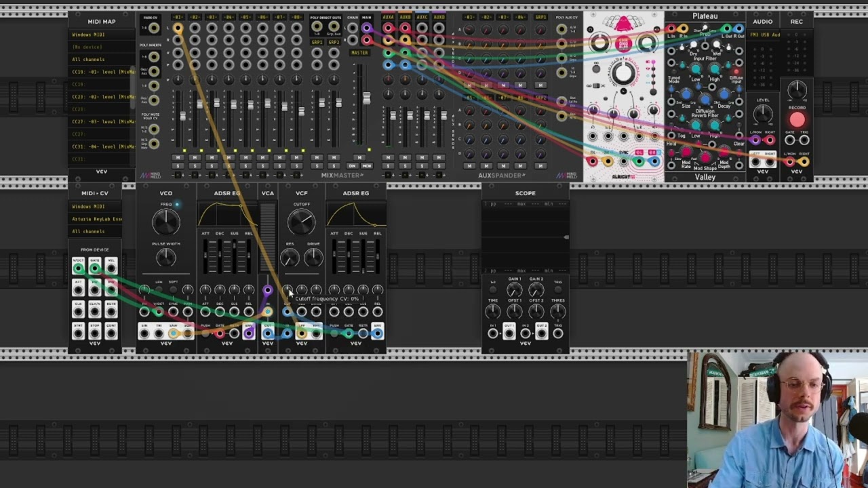
Task: Click the SQR output jack on VCO
Action: [187, 333]
